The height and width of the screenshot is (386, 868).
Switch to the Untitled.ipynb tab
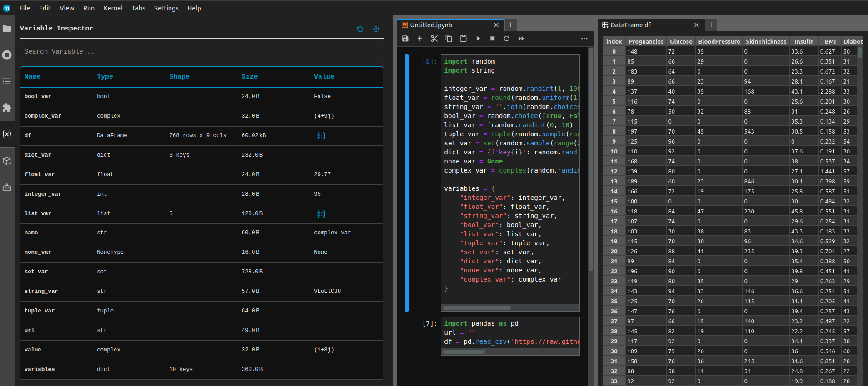(x=431, y=25)
